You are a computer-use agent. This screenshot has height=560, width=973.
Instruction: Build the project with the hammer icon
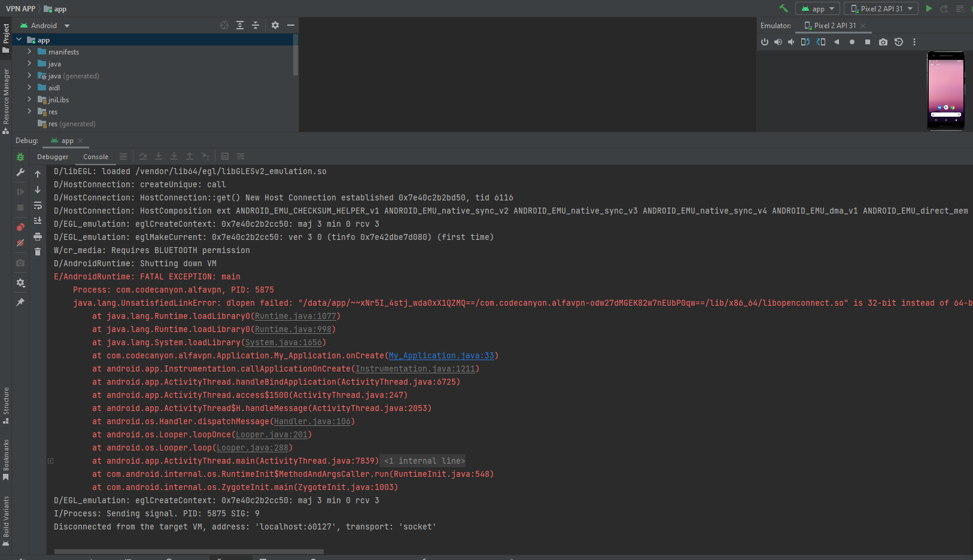[x=783, y=8]
